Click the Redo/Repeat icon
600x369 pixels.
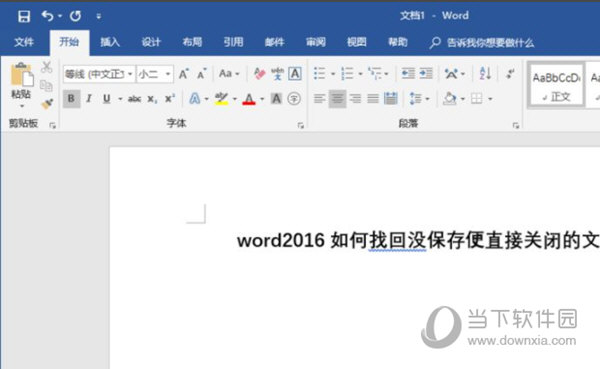click(x=75, y=16)
